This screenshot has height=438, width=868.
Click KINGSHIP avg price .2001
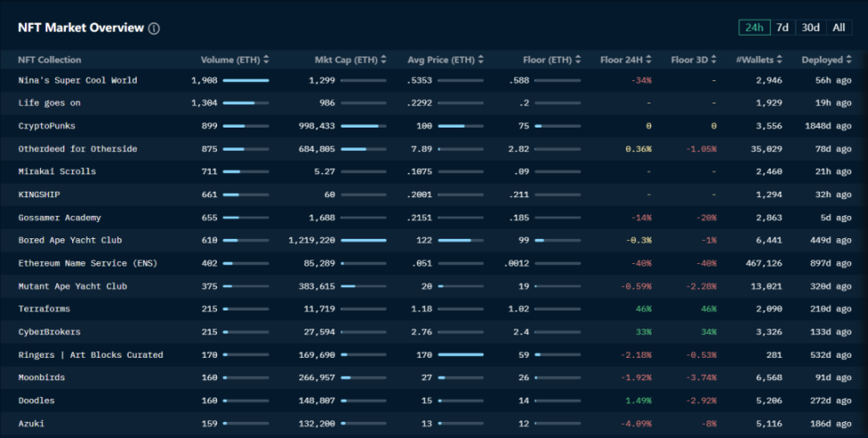(x=419, y=194)
